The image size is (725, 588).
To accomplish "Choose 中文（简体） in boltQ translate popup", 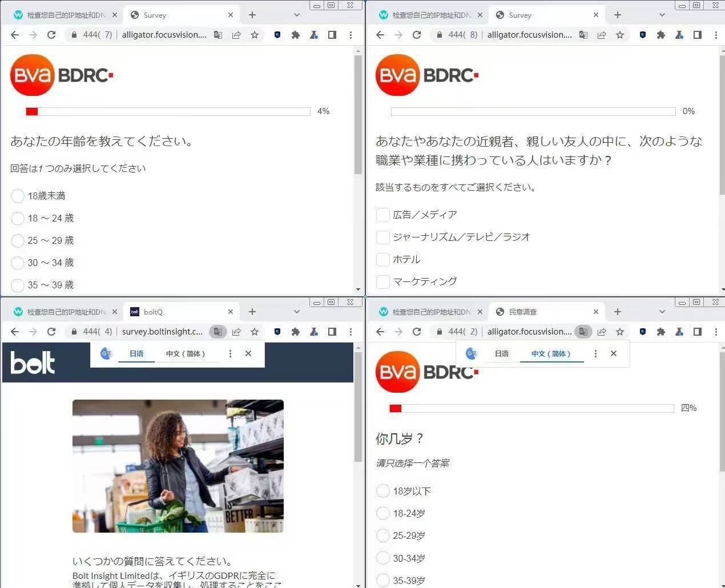I will tap(185, 353).
